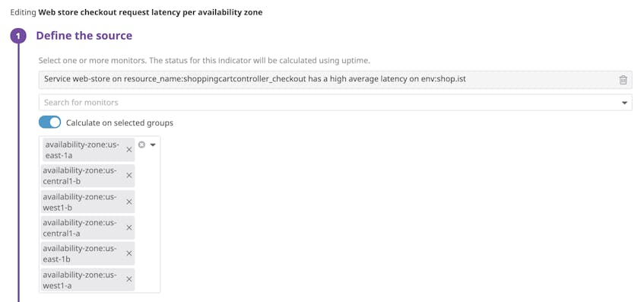Click the availability-zone:us-east-1a chip
This screenshot has height=302, width=644.
pyautogui.click(x=88, y=150)
